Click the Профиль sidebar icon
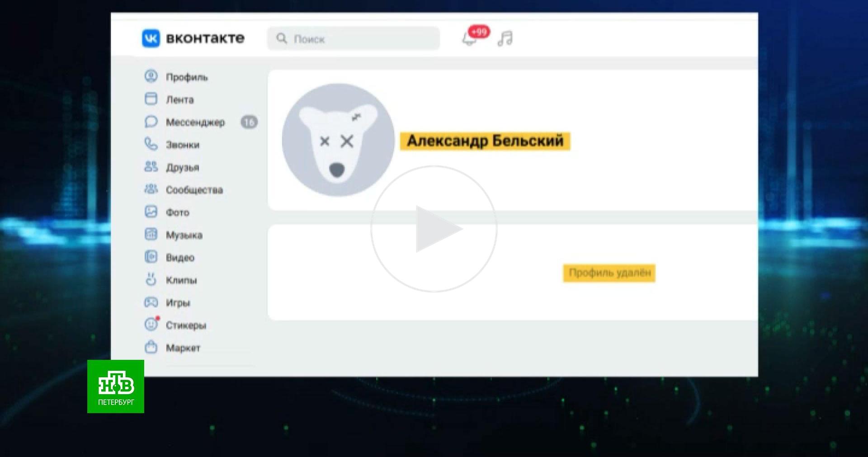 [151, 76]
